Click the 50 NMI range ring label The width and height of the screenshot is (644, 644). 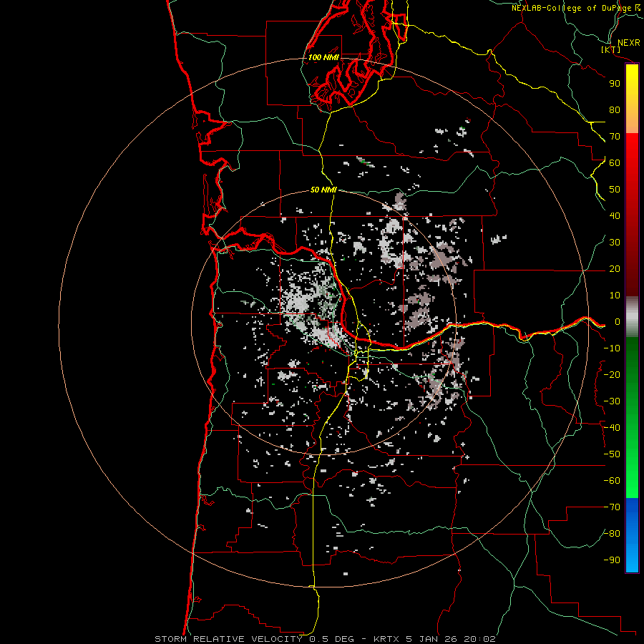pos(323,190)
